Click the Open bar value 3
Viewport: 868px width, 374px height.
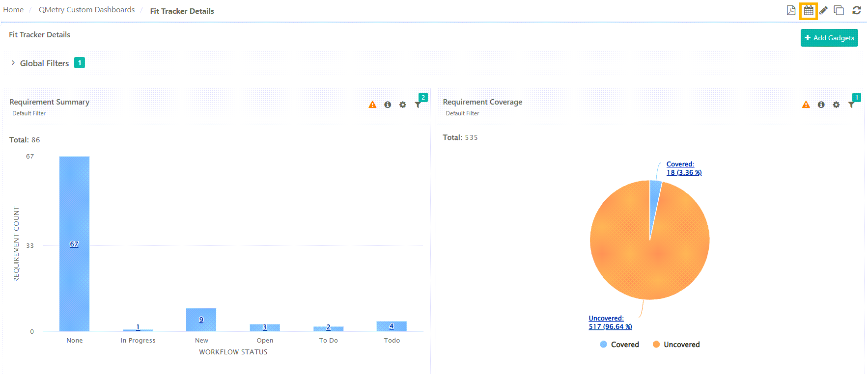coord(265,327)
